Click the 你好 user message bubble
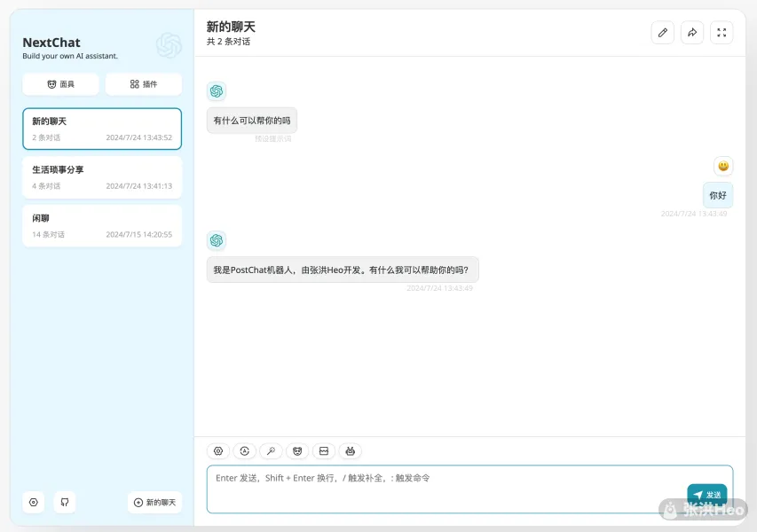 (718, 195)
